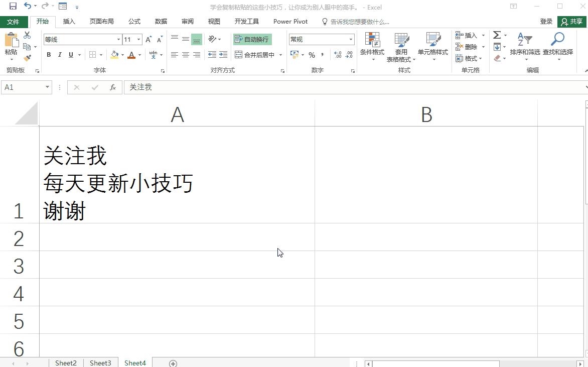Click the 共享 share button

coord(572,21)
